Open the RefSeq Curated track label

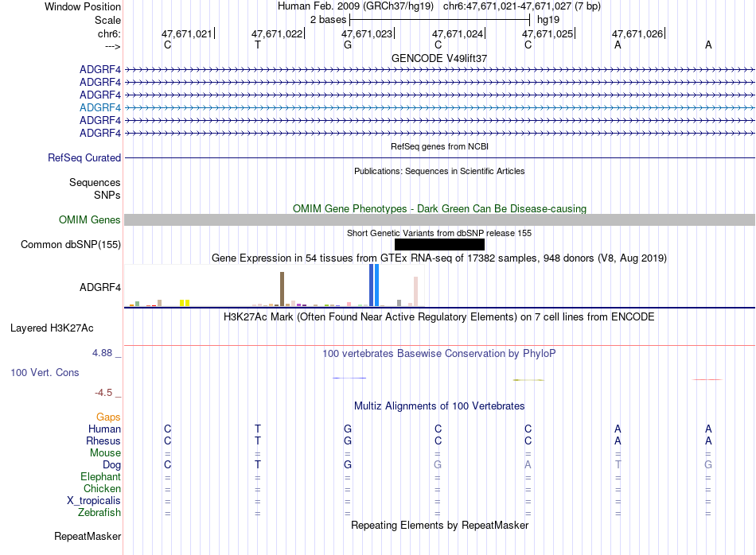pyautogui.click(x=84, y=157)
